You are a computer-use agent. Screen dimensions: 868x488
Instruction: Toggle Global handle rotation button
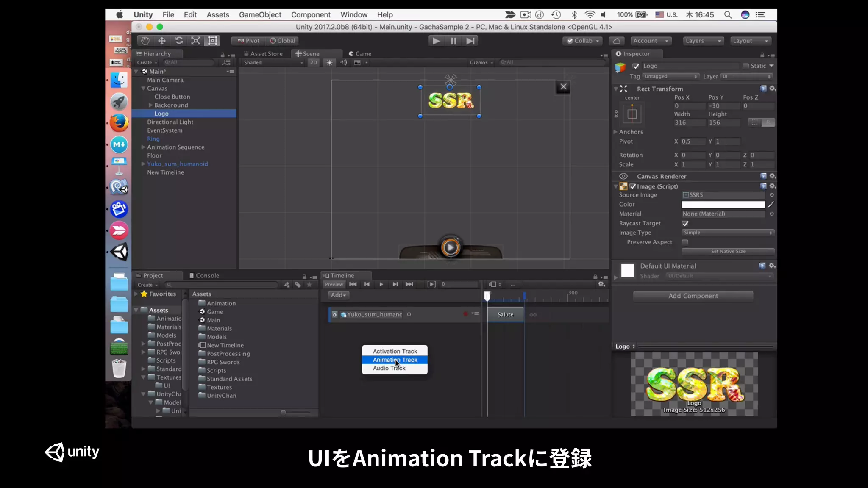click(282, 41)
